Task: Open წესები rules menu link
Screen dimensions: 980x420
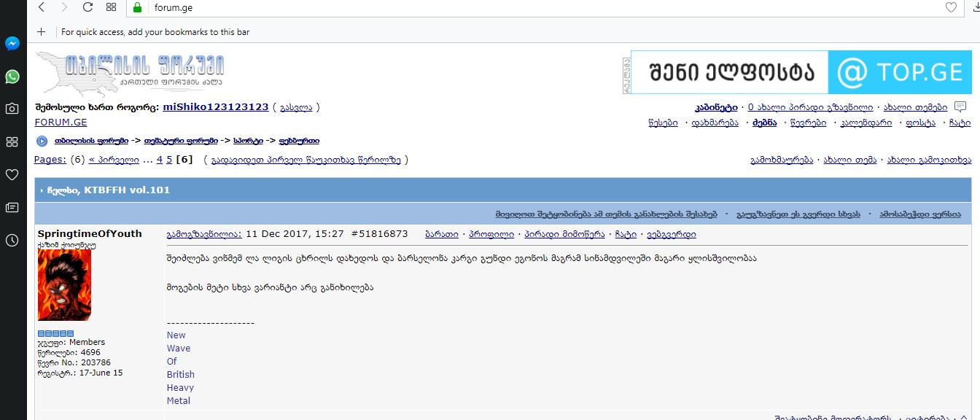Action: (x=663, y=122)
